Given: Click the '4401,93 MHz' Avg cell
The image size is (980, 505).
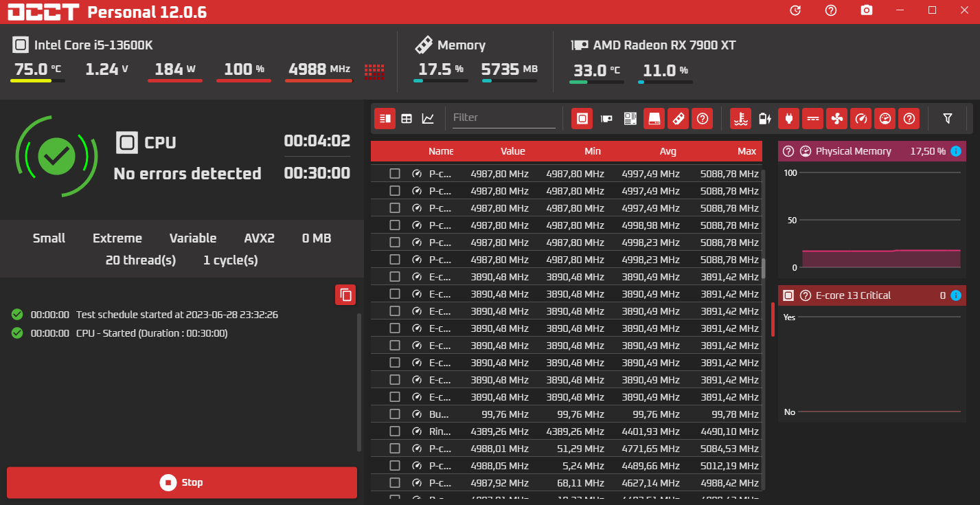Looking at the screenshot, I should pyautogui.click(x=651, y=431).
